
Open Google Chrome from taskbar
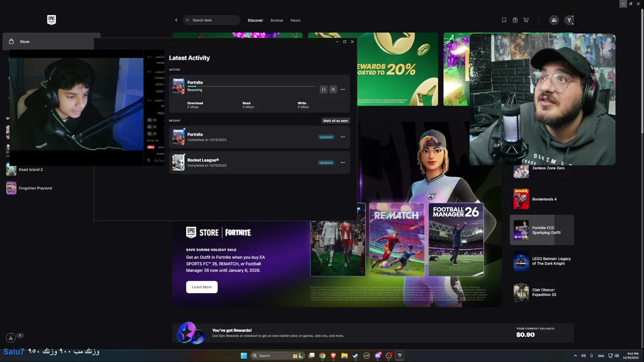point(323,355)
